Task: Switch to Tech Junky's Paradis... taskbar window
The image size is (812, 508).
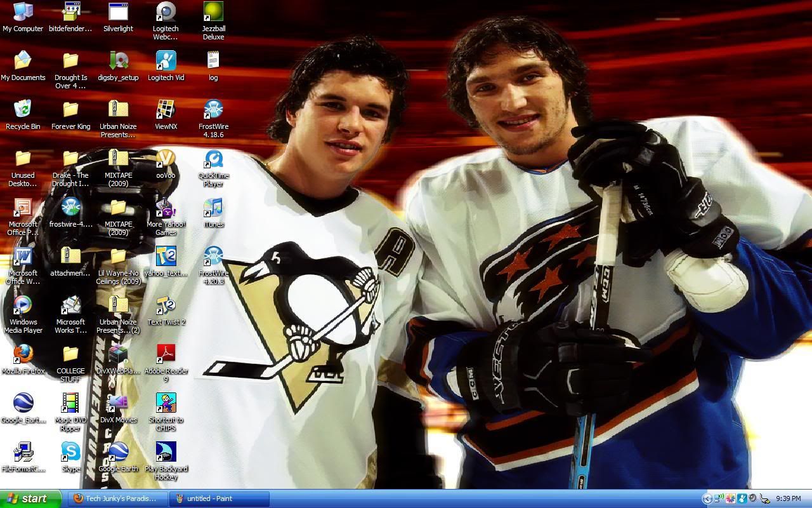Action: click(118, 498)
